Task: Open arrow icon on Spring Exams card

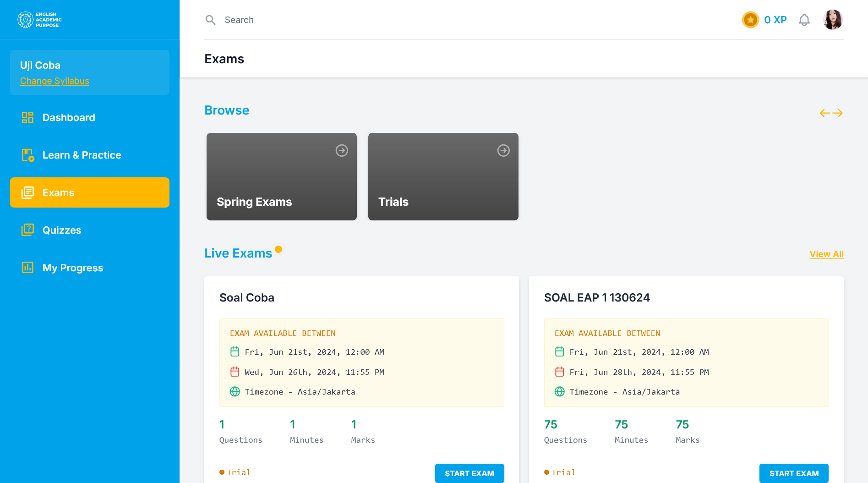Action: (x=342, y=150)
